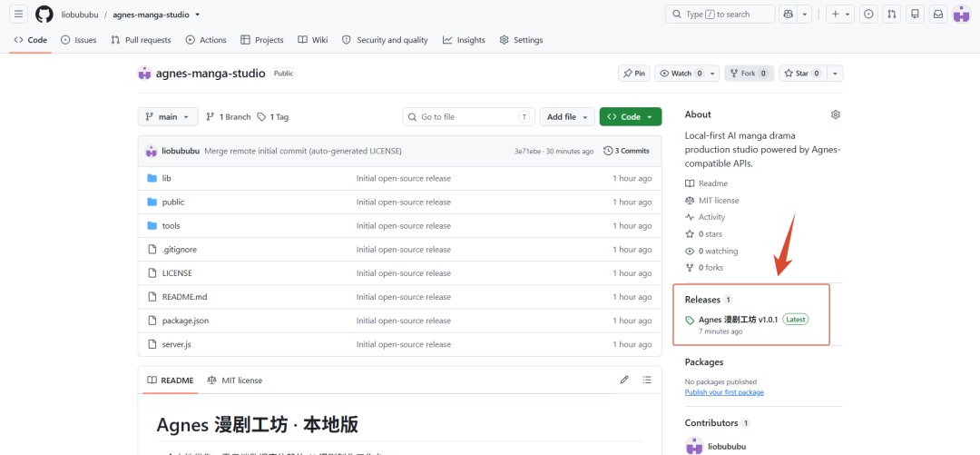This screenshot has height=455, width=980.
Task: Open the create new plus dropdown
Action: pyautogui.click(x=840, y=14)
